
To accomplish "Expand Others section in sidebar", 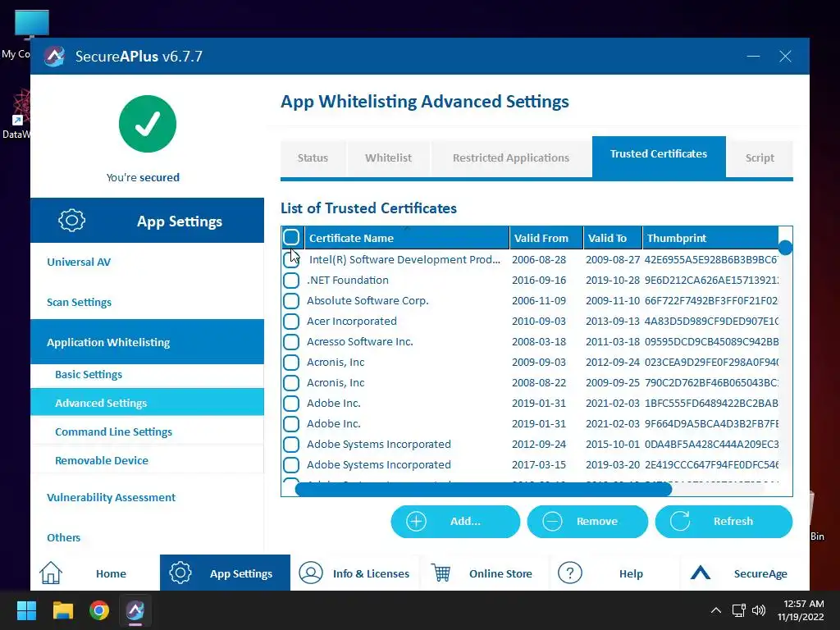I will [x=64, y=537].
